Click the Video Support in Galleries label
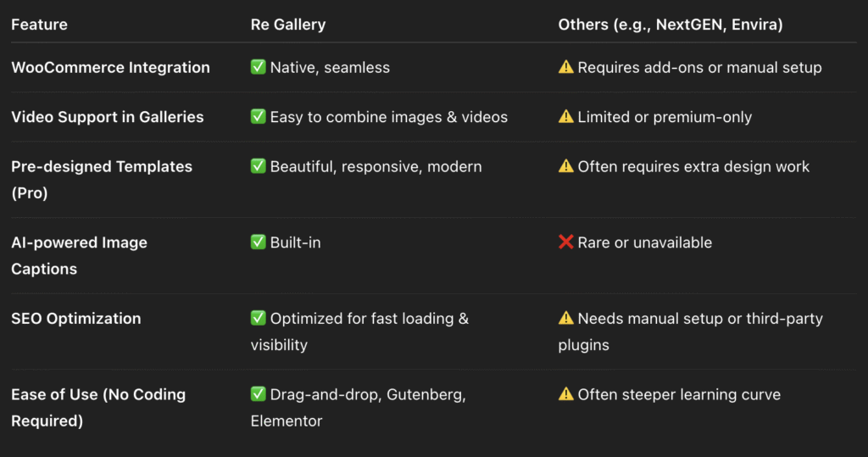868x457 pixels. tap(108, 117)
